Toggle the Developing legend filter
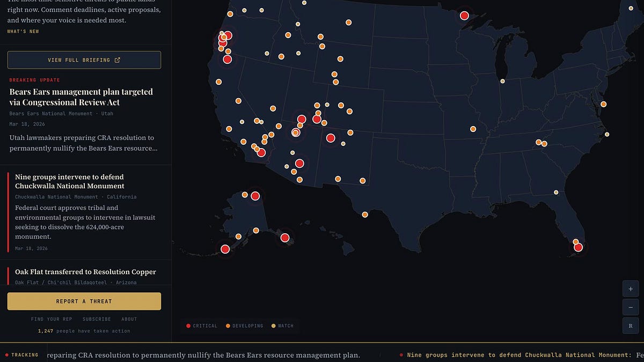The width and height of the screenshot is (644, 362). [x=245, y=326]
